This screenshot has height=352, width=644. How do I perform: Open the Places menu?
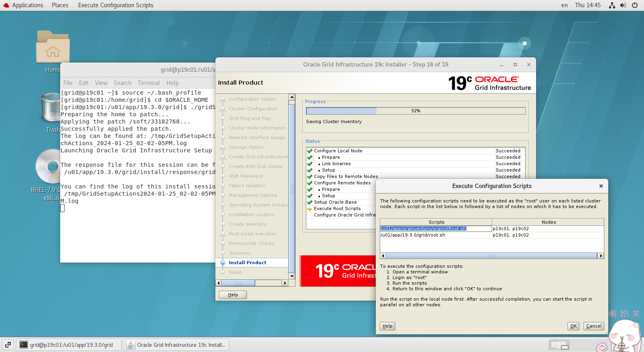click(60, 5)
